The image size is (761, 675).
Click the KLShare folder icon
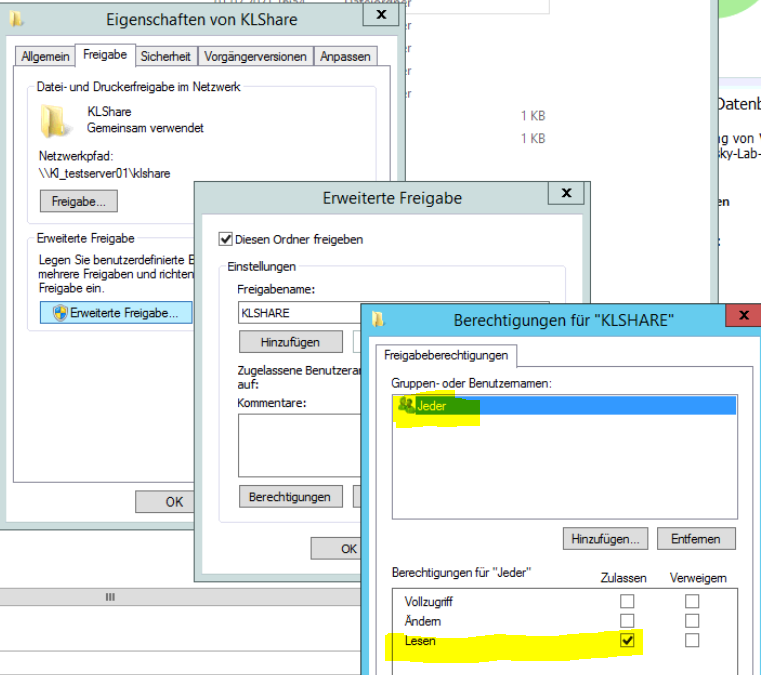click(x=56, y=120)
